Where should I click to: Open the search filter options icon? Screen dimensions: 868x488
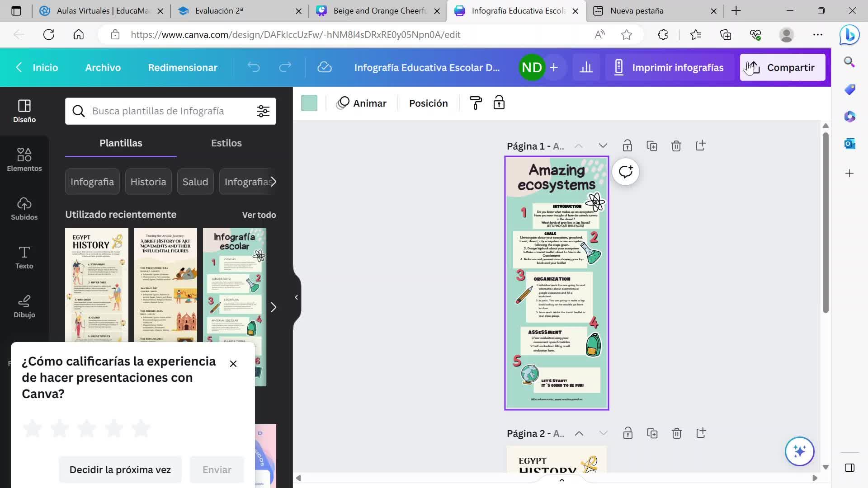point(263,111)
